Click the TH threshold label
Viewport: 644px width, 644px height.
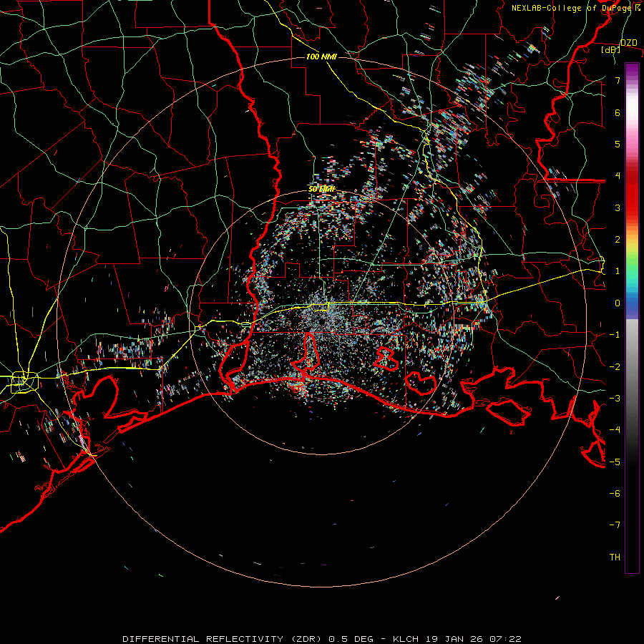pos(615,557)
